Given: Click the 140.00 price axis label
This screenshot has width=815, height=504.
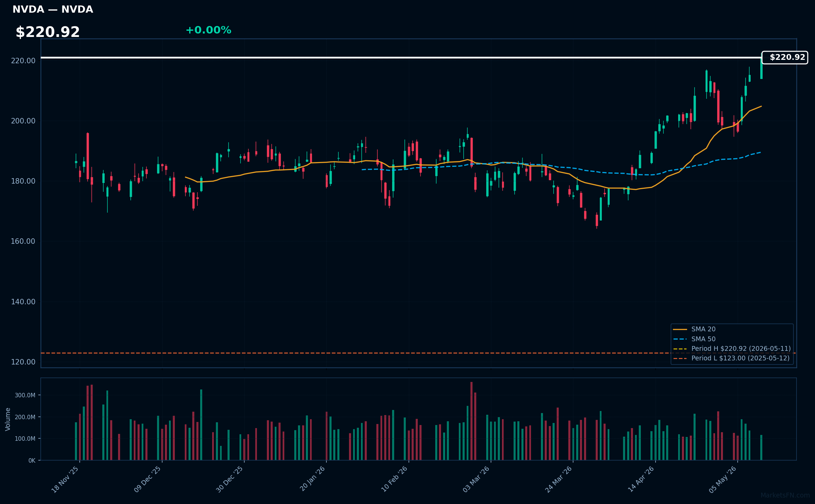Looking at the screenshot, I should pyautogui.click(x=23, y=302).
